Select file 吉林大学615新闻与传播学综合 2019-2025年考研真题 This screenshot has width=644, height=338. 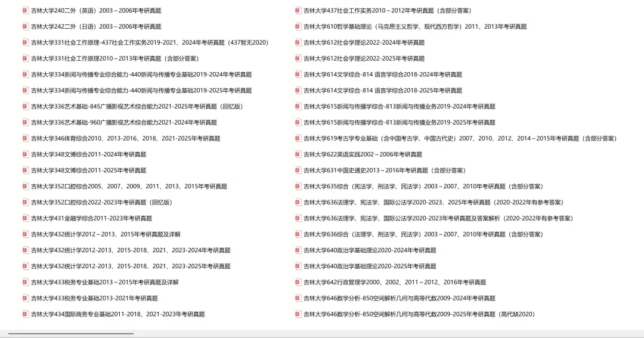[395, 123]
